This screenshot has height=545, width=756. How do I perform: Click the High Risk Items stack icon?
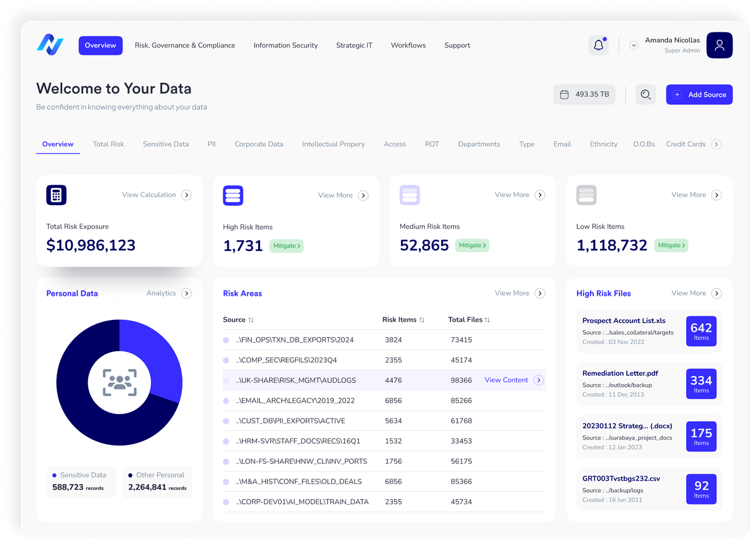[x=233, y=195]
